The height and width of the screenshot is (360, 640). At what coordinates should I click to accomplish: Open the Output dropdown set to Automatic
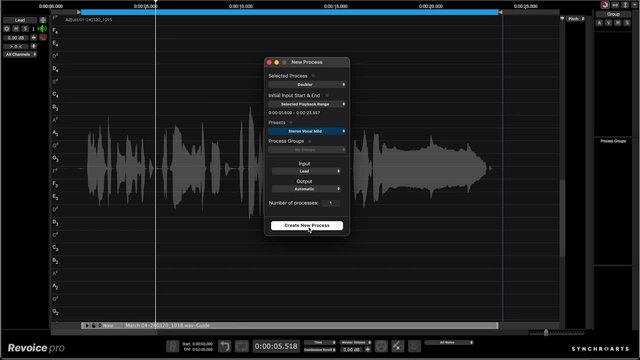pyautogui.click(x=306, y=189)
